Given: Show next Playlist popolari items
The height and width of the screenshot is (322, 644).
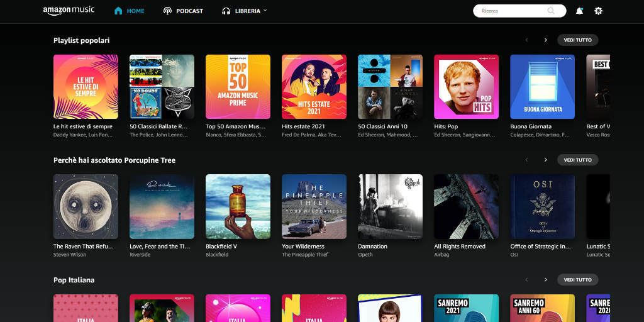Looking at the screenshot, I should point(545,40).
